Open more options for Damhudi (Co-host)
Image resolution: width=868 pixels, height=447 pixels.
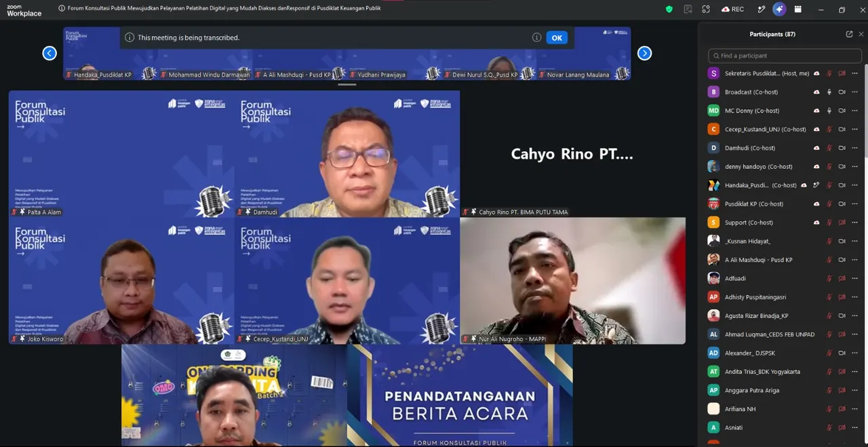click(855, 148)
